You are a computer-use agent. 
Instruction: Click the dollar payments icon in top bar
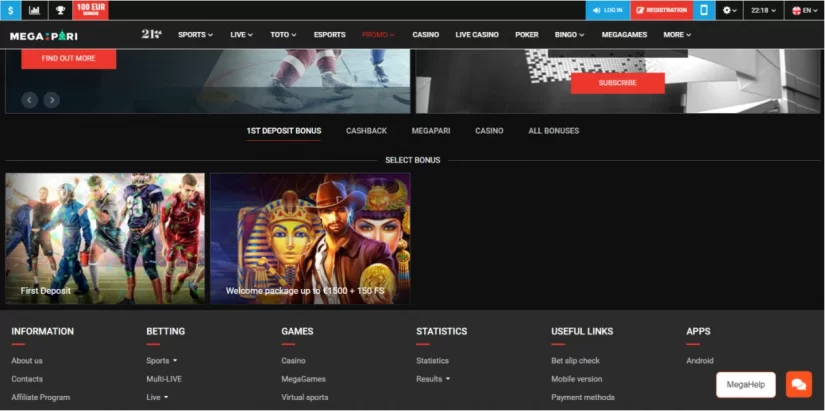coord(11,10)
